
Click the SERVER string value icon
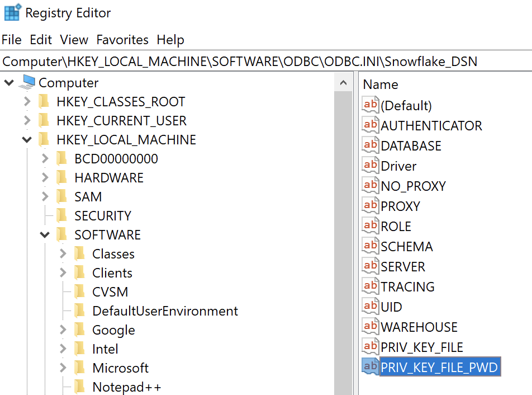[x=370, y=266]
